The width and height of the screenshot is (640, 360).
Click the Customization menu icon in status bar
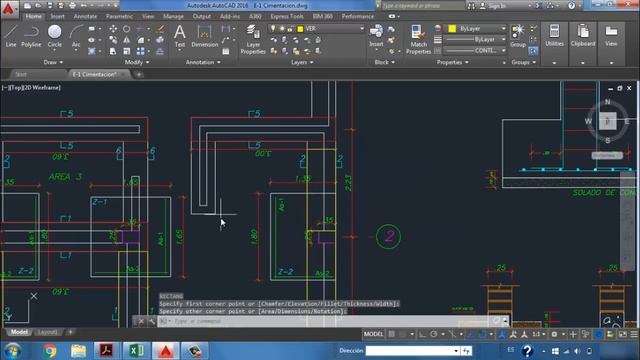click(x=634, y=334)
